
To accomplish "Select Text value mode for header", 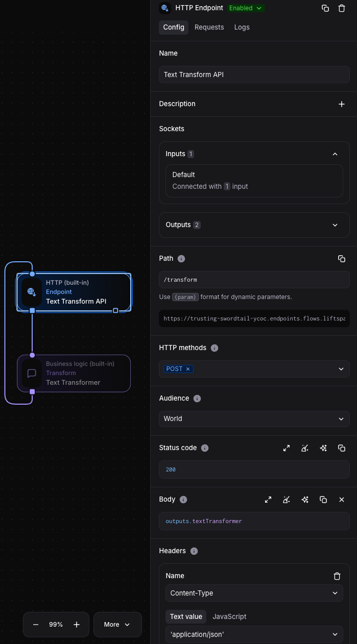I will [x=186, y=616].
